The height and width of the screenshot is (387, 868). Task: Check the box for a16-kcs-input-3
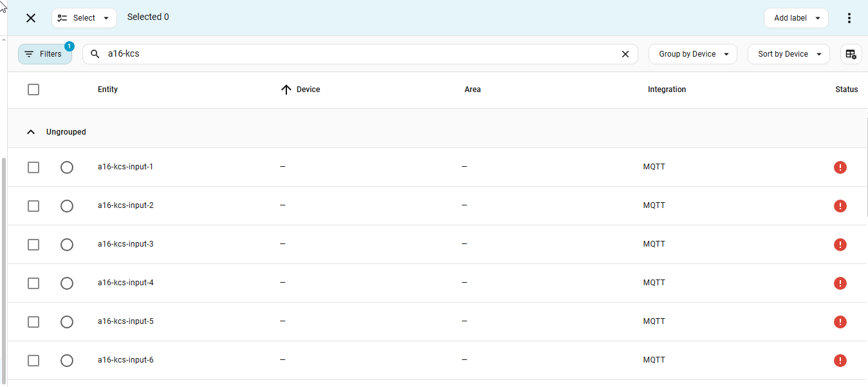click(x=33, y=245)
